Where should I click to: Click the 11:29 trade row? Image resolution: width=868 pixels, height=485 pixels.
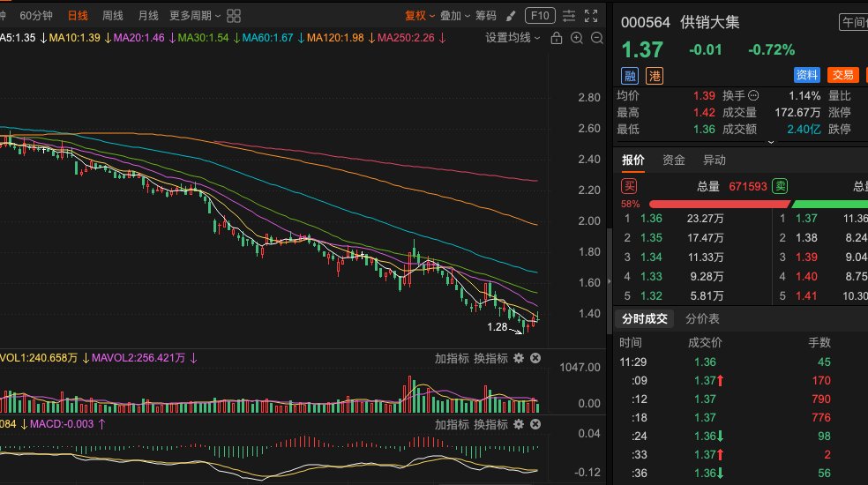point(740,362)
